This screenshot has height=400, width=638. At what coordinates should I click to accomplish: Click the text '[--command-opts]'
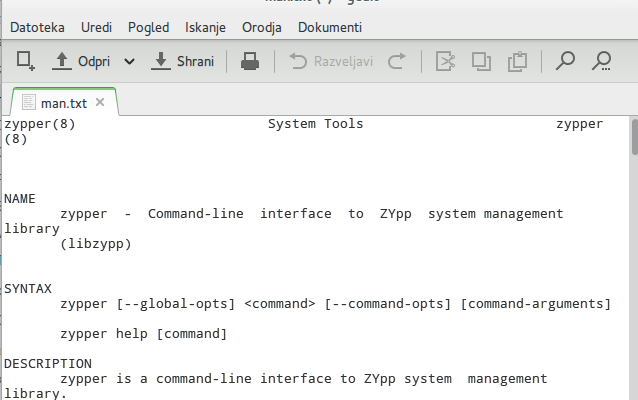pyautogui.click(x=388, y=304)
